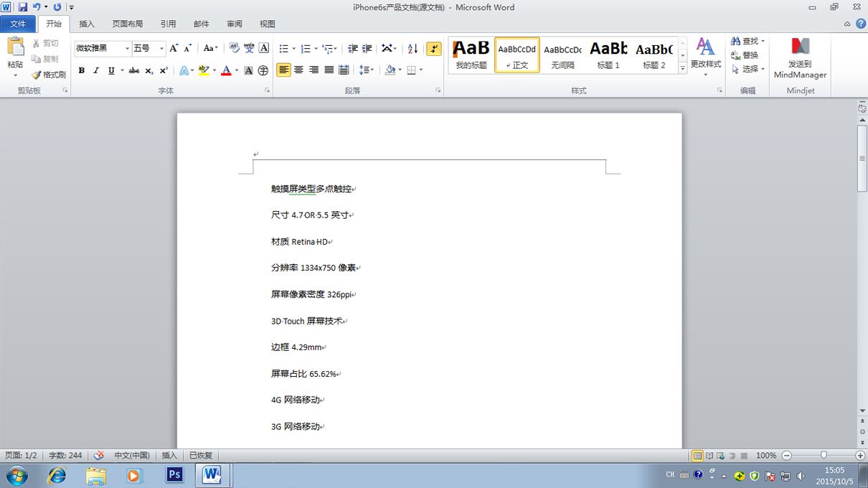
Task: Apply strikethrough with the abc icon
Action: (x=134, y=70)
